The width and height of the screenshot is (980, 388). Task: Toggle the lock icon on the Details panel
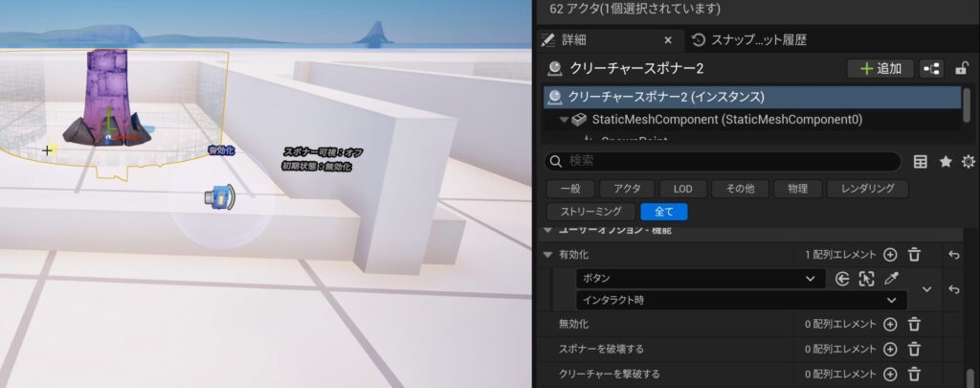point(962,68)
